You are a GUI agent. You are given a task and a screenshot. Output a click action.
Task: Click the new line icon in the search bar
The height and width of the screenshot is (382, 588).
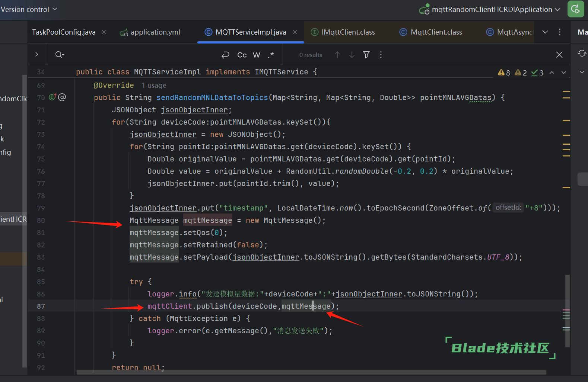tap(225, 55)
